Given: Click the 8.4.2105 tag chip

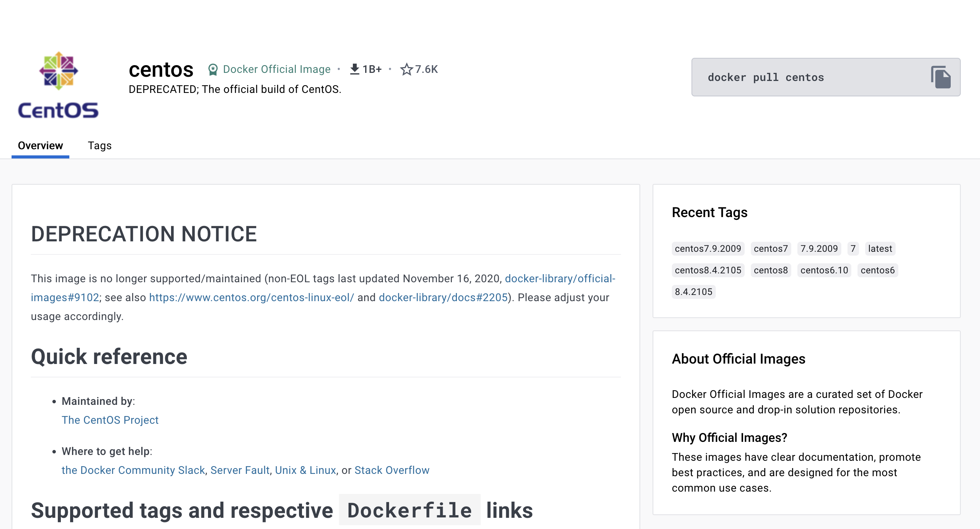Looking at the screenshot, I should (x=693, y=292).
